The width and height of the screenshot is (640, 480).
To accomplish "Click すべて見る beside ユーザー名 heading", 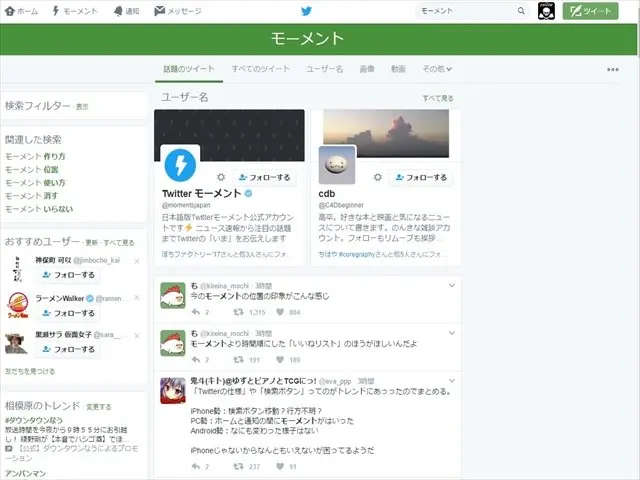I will click(438, 98).
